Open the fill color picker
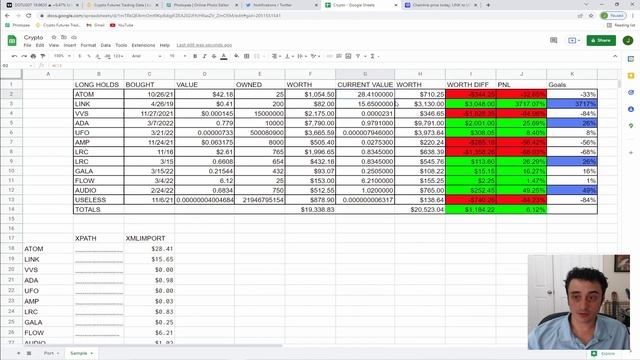The image size is (640, 360). point(237,56)
